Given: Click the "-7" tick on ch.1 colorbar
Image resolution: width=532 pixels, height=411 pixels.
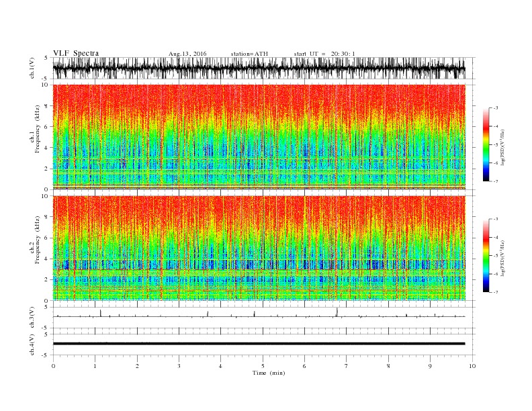Looking at the screenshot, I should (495, 181).
